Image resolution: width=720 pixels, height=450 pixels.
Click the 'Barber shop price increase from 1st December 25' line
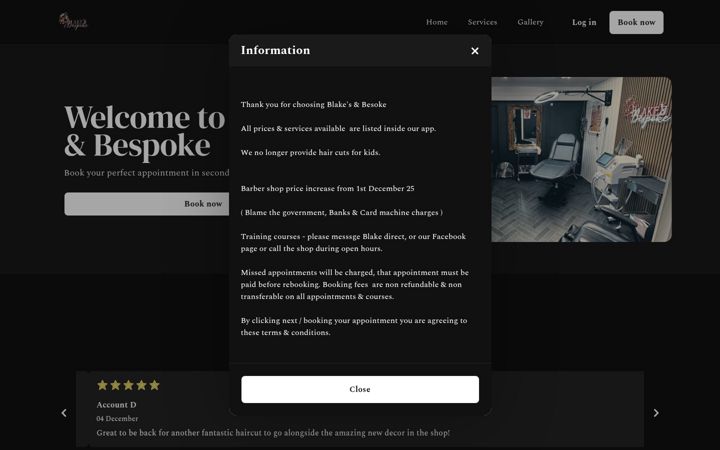point(327,188)
